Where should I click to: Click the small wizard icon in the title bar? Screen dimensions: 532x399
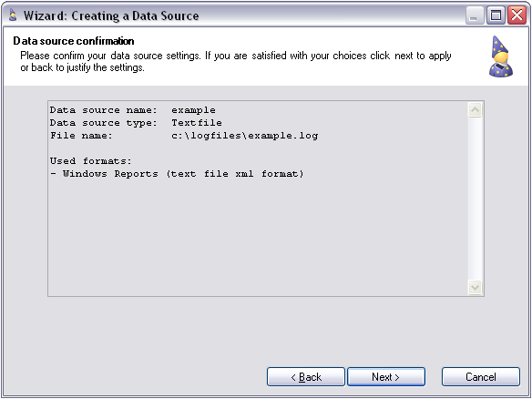13,15
